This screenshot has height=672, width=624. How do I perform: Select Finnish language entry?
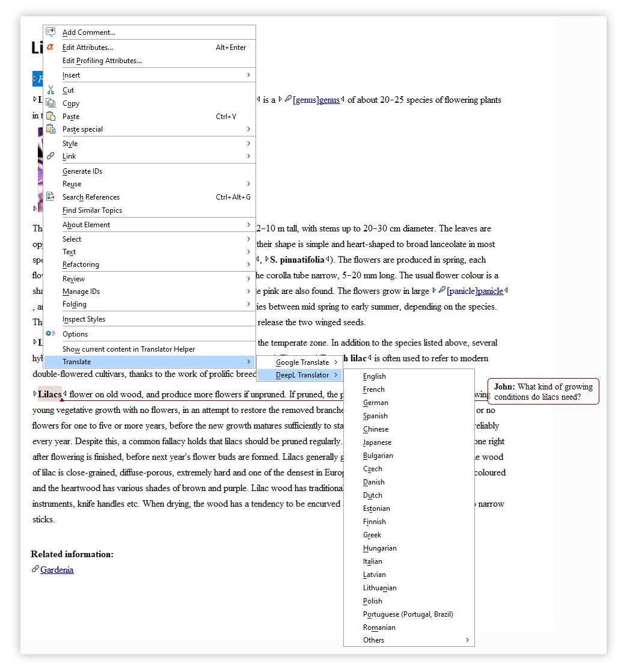tap(409, 522)
